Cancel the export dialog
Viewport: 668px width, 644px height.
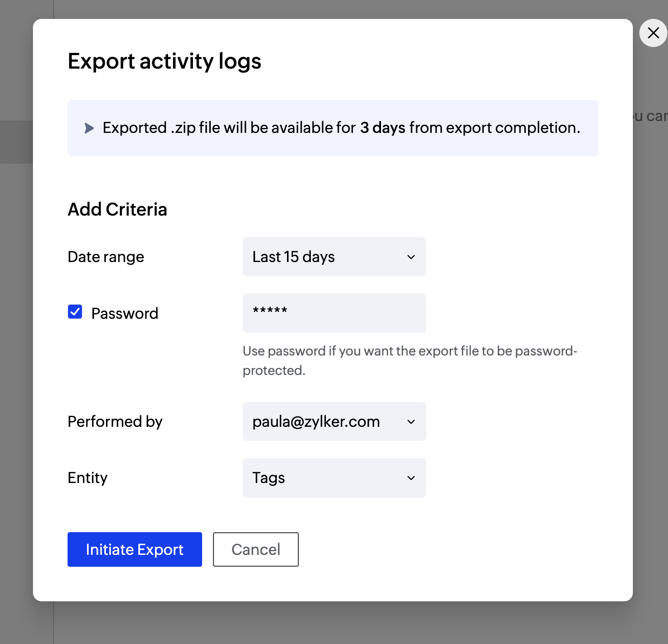(256, 549)
